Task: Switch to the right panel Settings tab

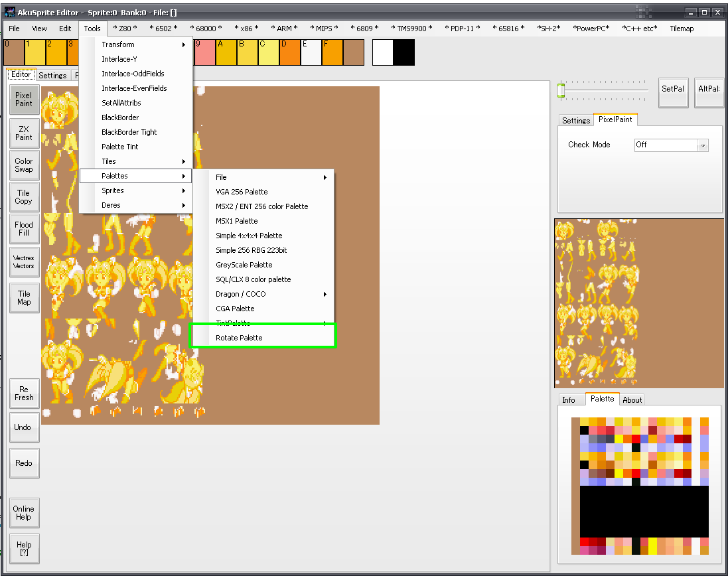Action: [x=576, y=121]
